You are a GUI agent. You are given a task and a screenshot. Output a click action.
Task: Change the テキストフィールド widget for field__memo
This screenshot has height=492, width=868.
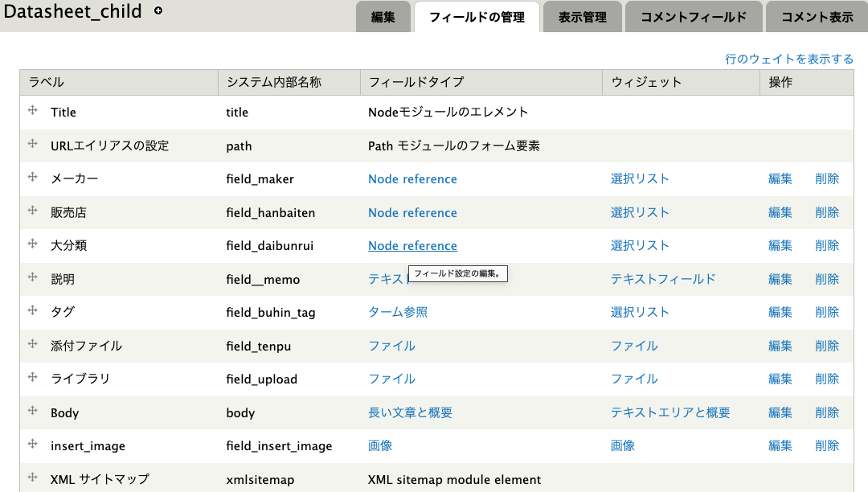pyautogui.click(x=662, y=279)
